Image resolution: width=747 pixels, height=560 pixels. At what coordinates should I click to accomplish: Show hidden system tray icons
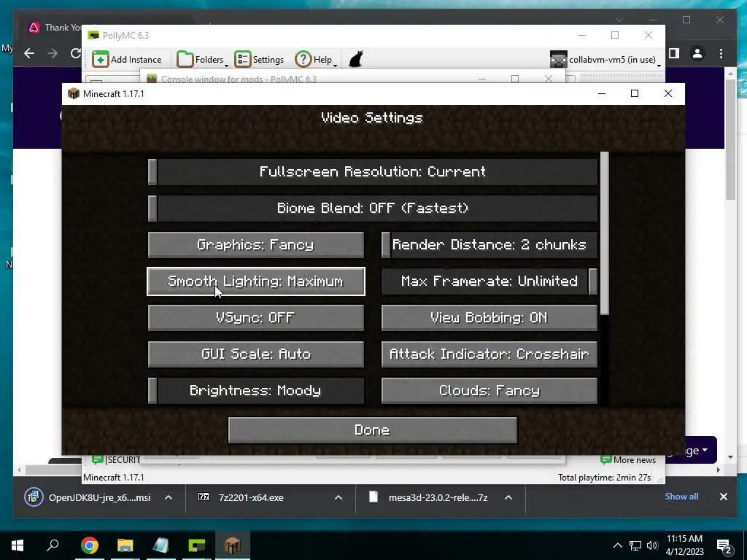pos(617,545)
